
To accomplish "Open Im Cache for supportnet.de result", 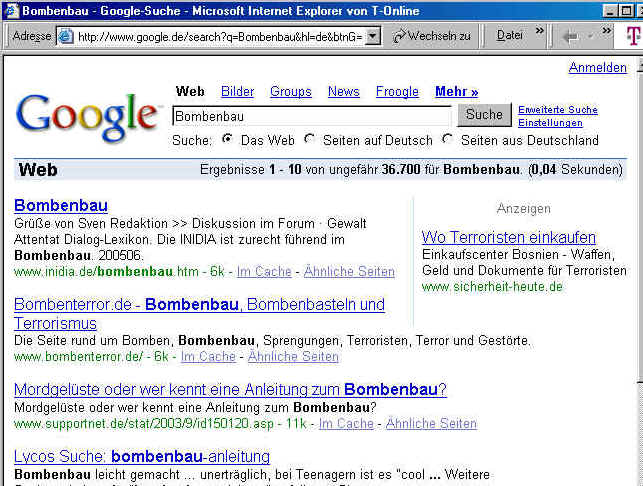I will click(346, 423).
